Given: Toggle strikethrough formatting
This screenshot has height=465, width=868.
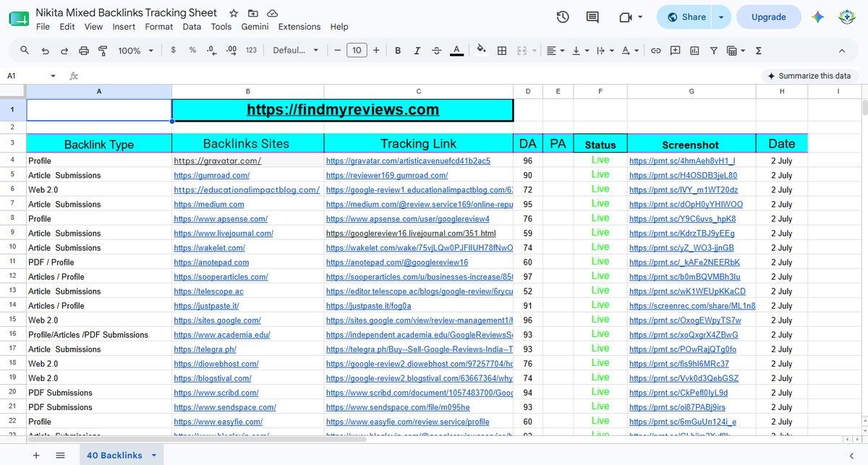Looking at the screenshot, I should [436, 51].
